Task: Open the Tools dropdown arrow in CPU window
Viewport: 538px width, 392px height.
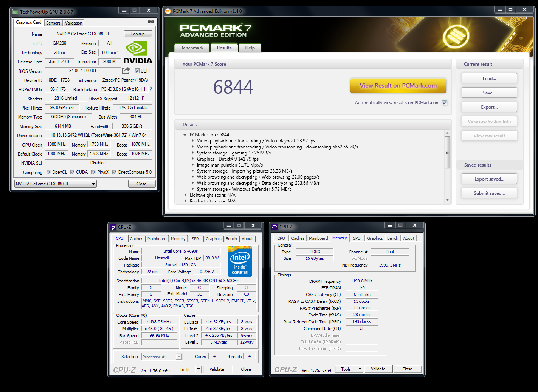Action: click(x=198, y=369)
